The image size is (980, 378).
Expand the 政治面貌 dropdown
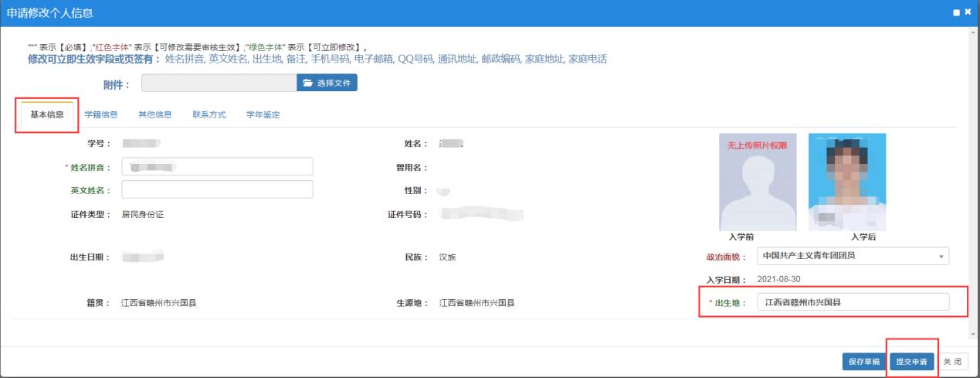click(853, 256)
